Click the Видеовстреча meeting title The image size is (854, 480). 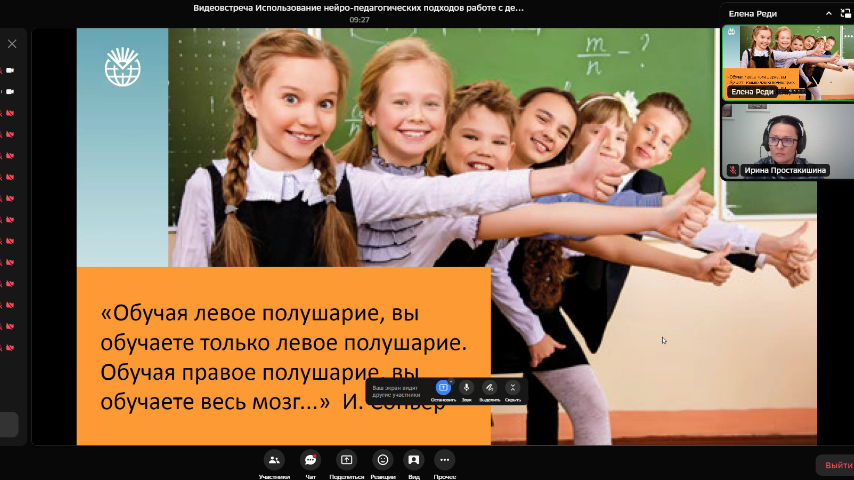[x=358, y=8]
